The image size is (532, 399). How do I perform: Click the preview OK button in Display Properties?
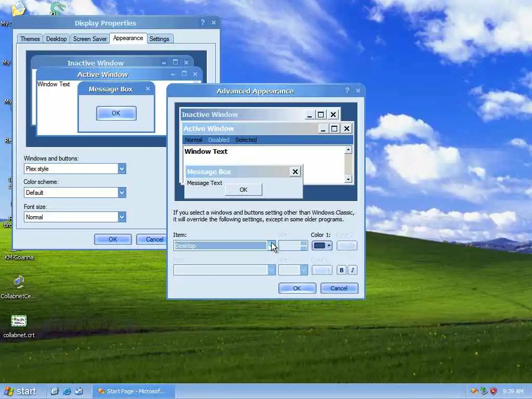pyautogui.click(x=116, y=113)
